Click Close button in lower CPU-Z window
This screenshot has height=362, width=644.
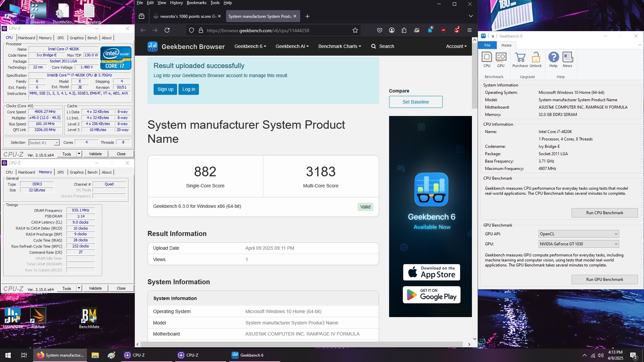point(121,288)
